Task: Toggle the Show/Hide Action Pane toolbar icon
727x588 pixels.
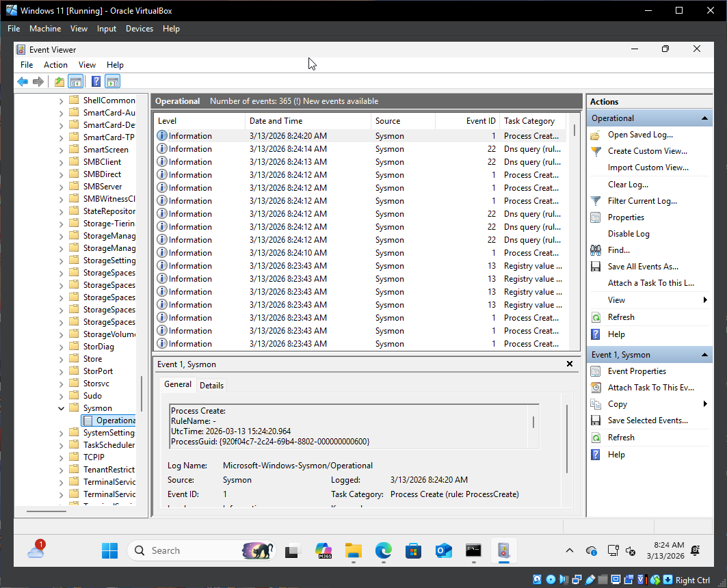Action: coord(113,81)
